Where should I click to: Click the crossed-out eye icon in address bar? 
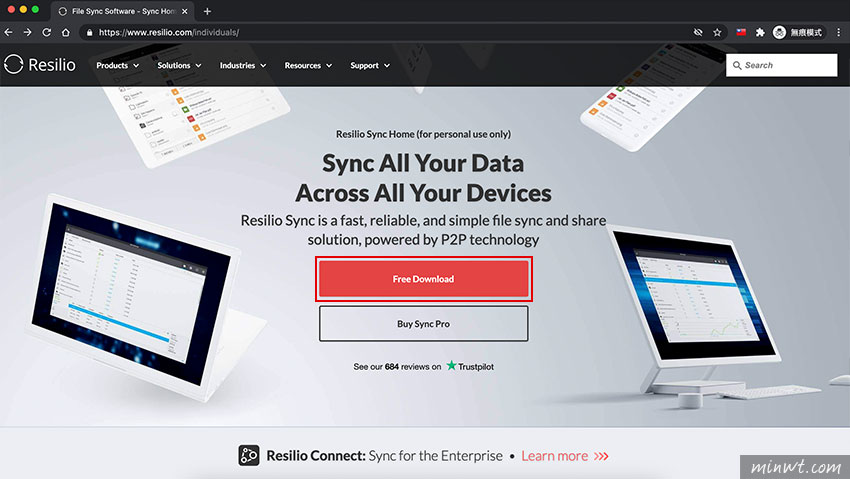pos(698,33)
